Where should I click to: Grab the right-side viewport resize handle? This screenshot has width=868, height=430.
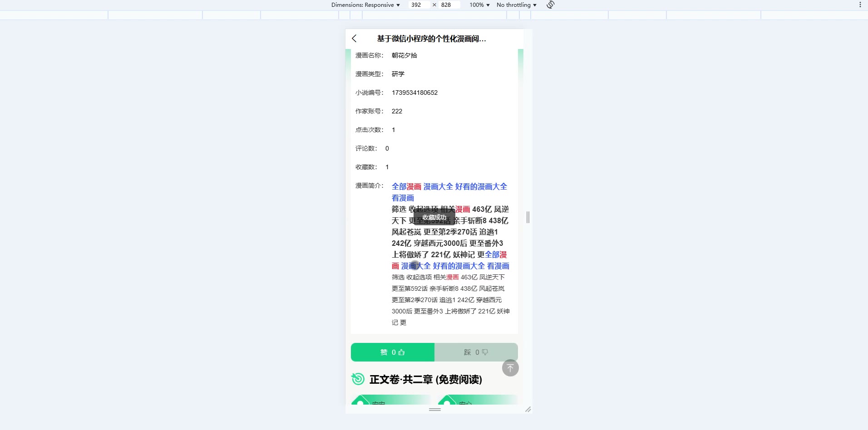[x=528, y=217]
